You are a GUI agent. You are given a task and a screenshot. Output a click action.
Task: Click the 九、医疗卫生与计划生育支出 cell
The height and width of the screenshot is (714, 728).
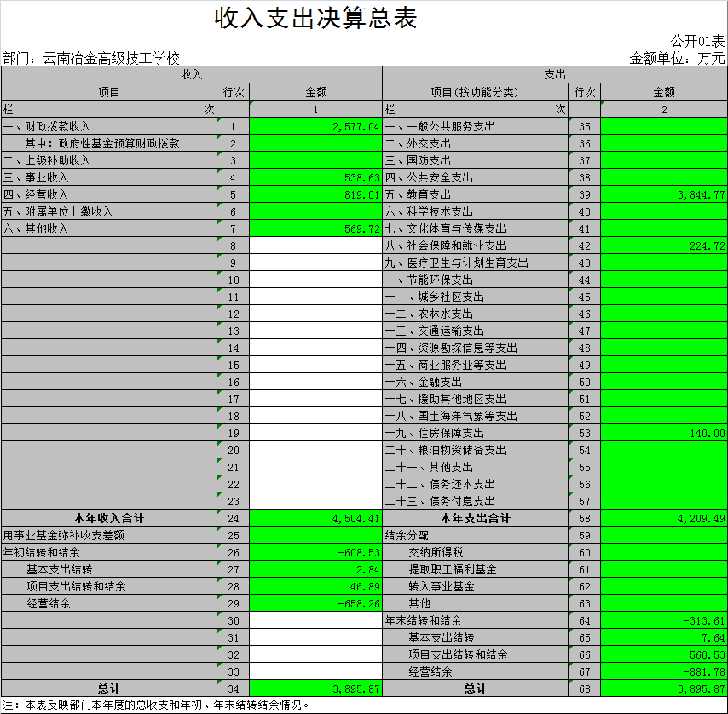pos(476,262)
